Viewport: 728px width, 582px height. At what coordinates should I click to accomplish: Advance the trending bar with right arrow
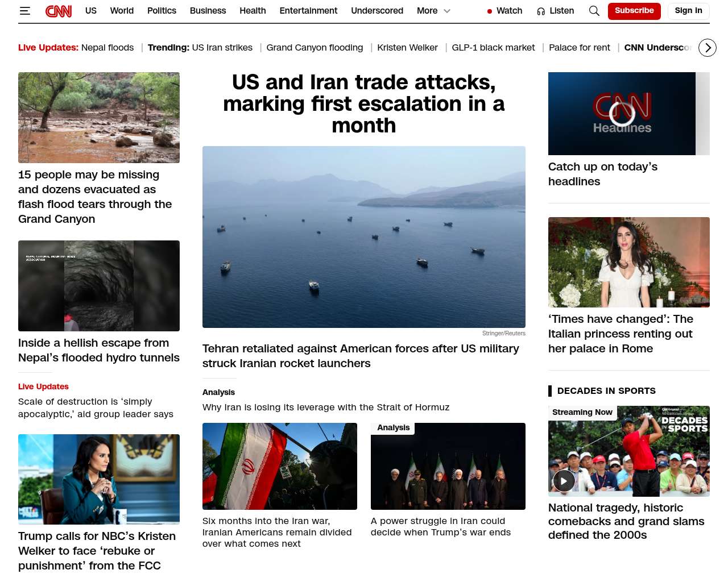click(708, 48)
